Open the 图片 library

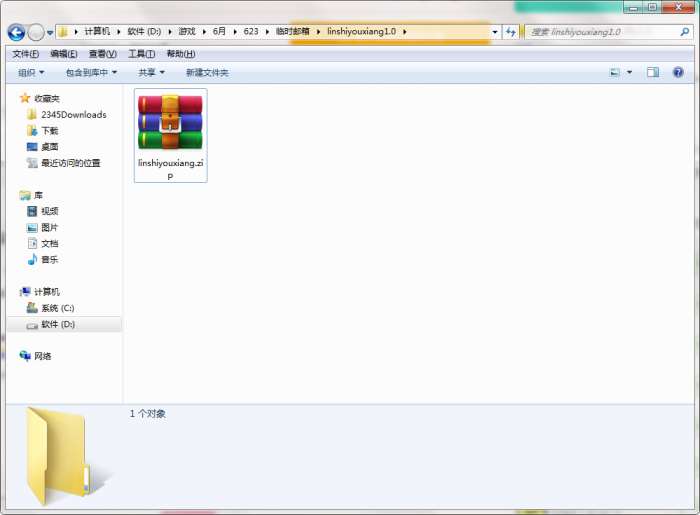50,228
